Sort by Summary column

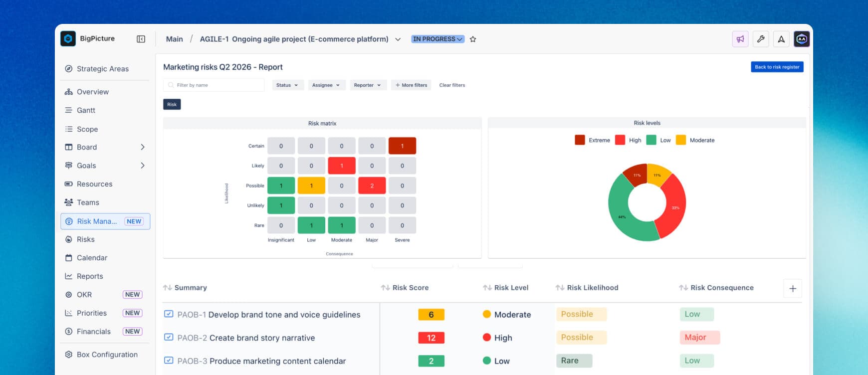tap(185, 288)
